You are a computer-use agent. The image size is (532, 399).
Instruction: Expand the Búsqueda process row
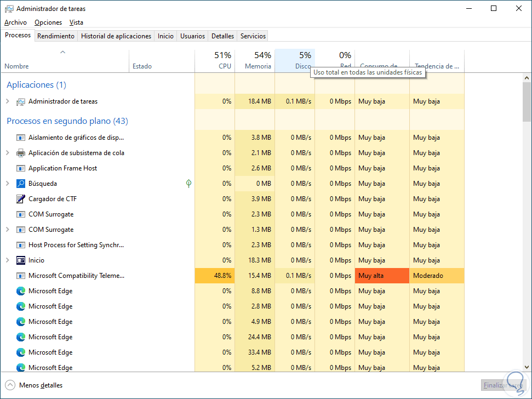click(x=8, y=183)
